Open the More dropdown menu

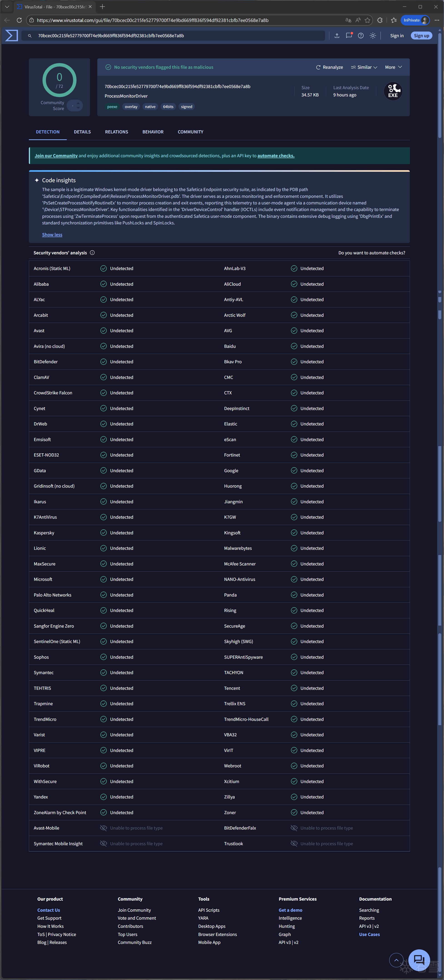point(393,67)
